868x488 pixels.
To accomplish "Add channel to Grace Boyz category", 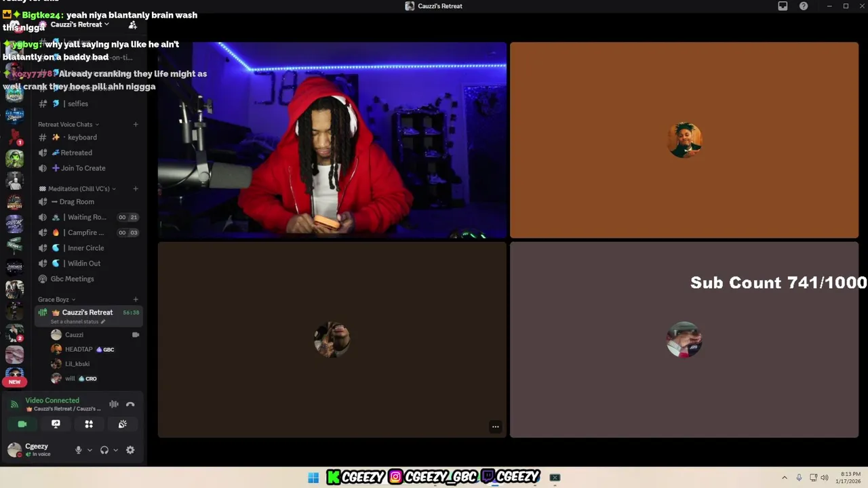I will click(136, 300).
